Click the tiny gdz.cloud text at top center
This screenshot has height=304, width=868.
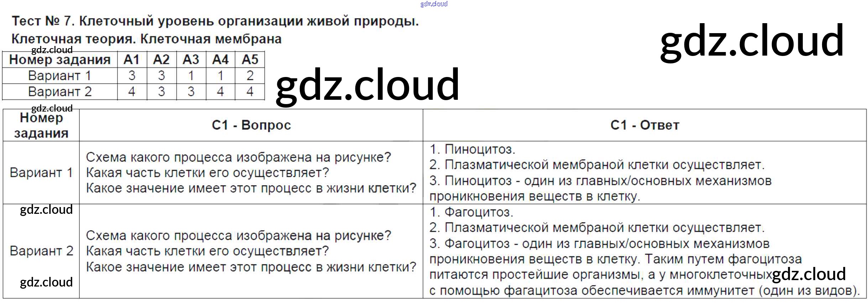tap(434, 4)
